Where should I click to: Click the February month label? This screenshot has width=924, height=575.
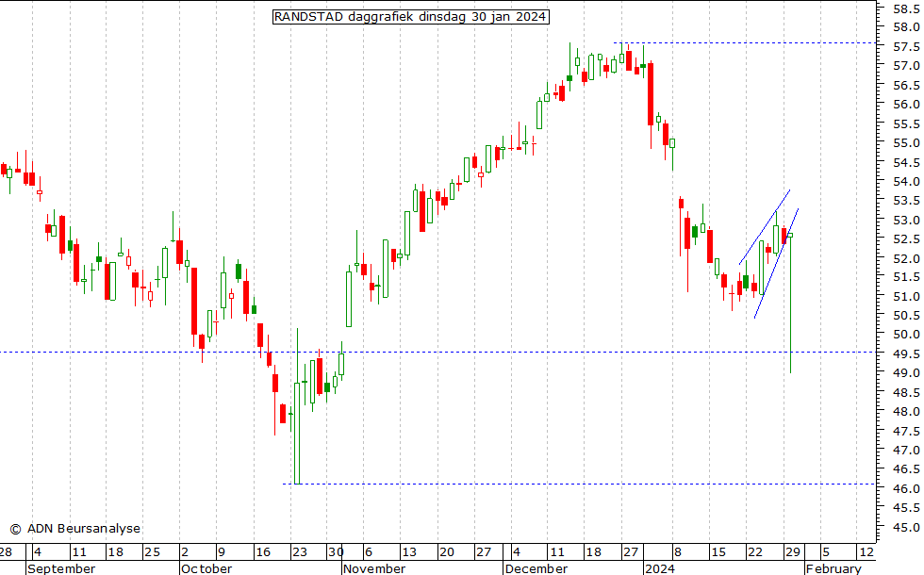coord(833,568)
